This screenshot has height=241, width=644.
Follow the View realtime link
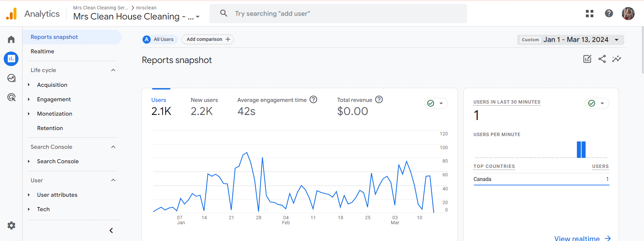click(x=583, y=238)
